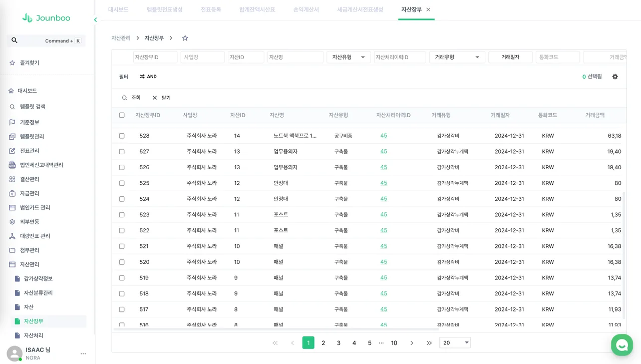
Task: Go to the next page arrow
Action: (412, 343)
